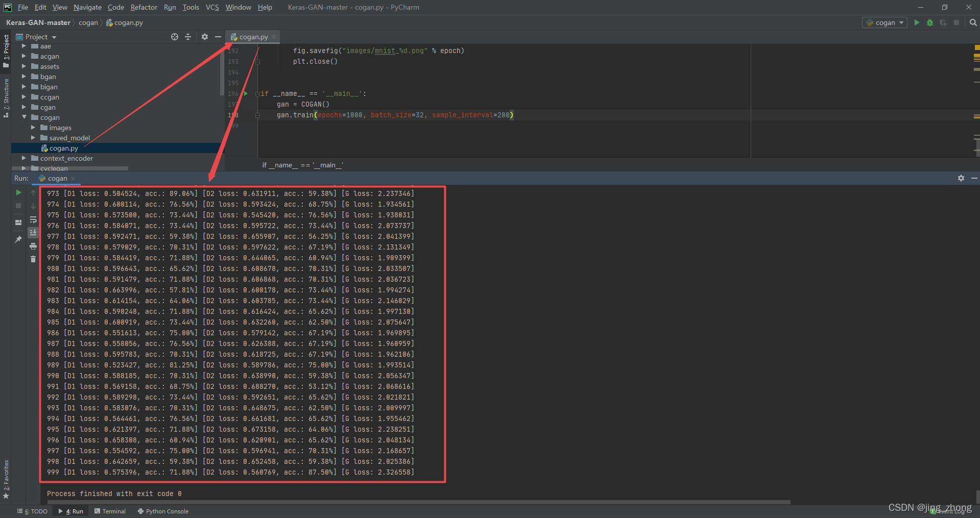
Task: Switch to the cogan run tab
Action: point(57,179)
